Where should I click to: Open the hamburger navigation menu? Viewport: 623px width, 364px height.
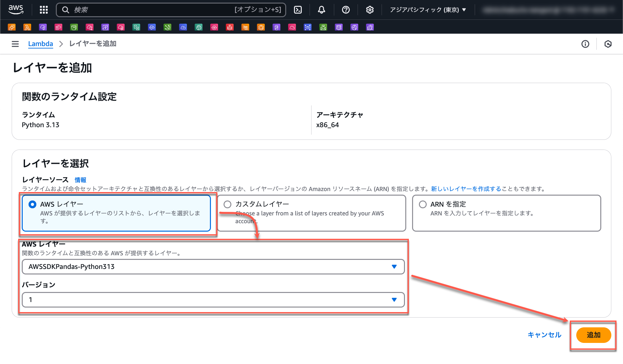tap(15, 44)
